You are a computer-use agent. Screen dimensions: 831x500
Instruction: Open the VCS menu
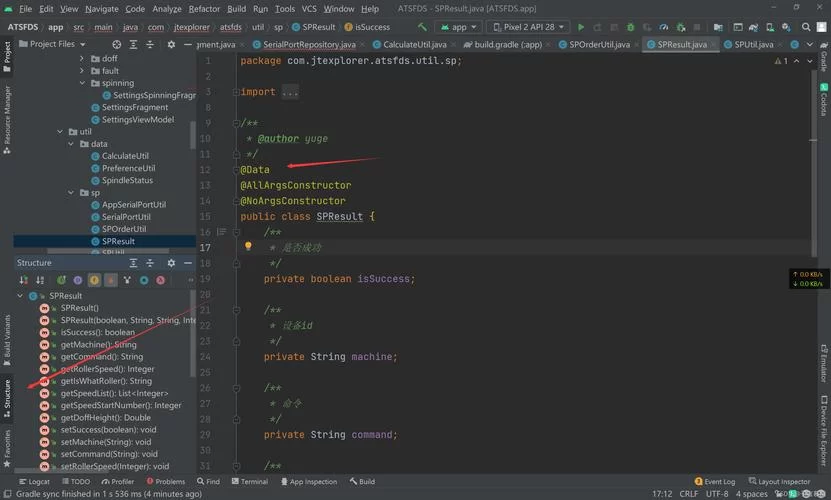point(309,8)
